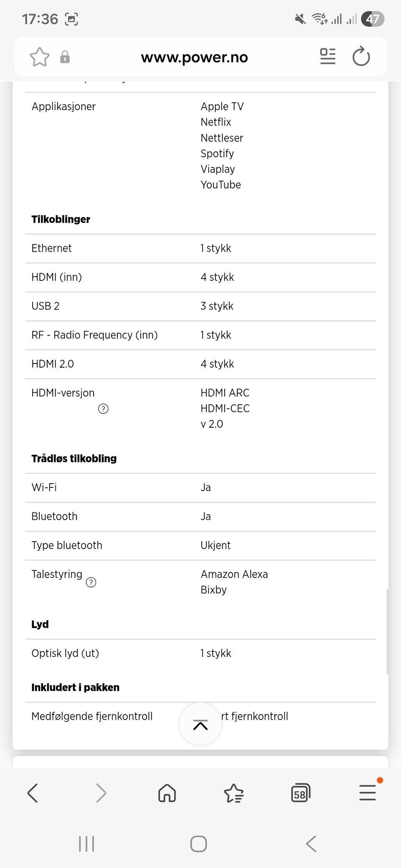Tap the battery indicator in status bar
This screenshot has width=401, height=868.
point(372,19)
